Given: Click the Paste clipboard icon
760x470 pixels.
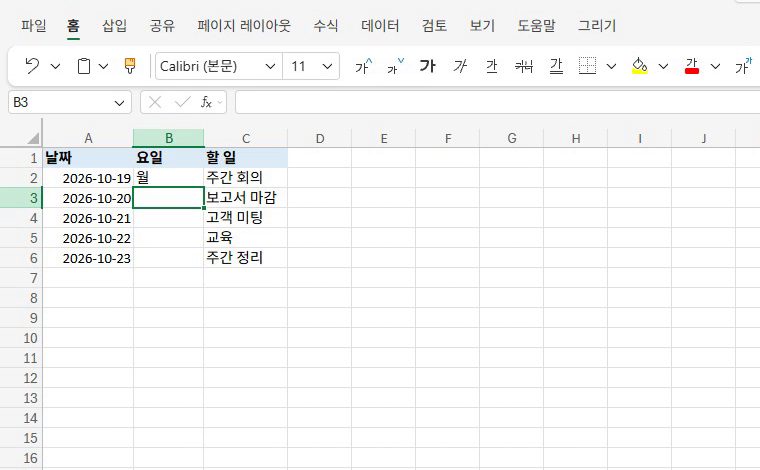Looking at the screenshot, I should click(x=84, y=66).
